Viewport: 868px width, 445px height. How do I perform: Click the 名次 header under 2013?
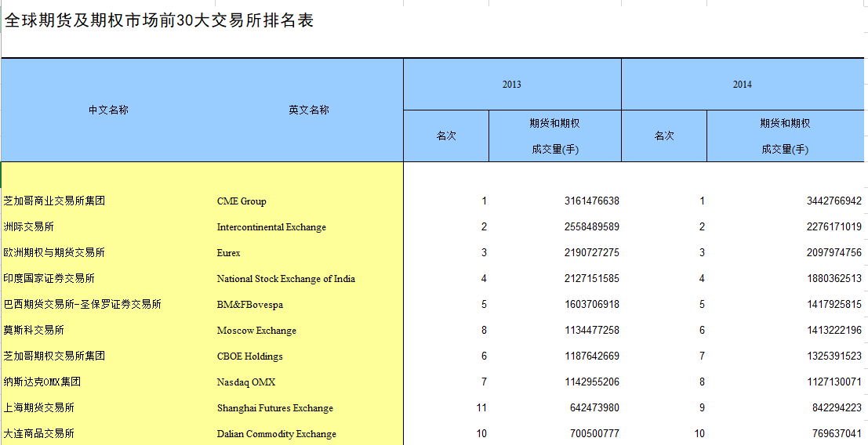[446, 136]
